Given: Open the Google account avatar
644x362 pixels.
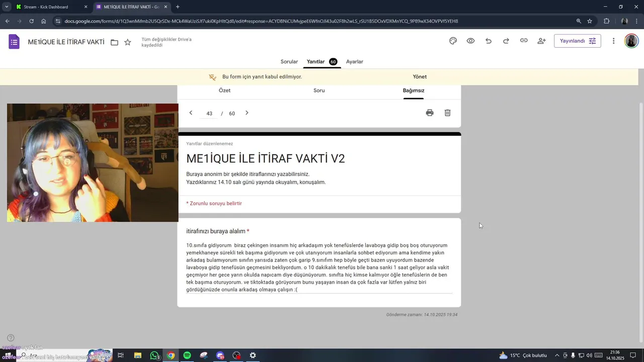Looking at the screenshot, I should [631, 41].
